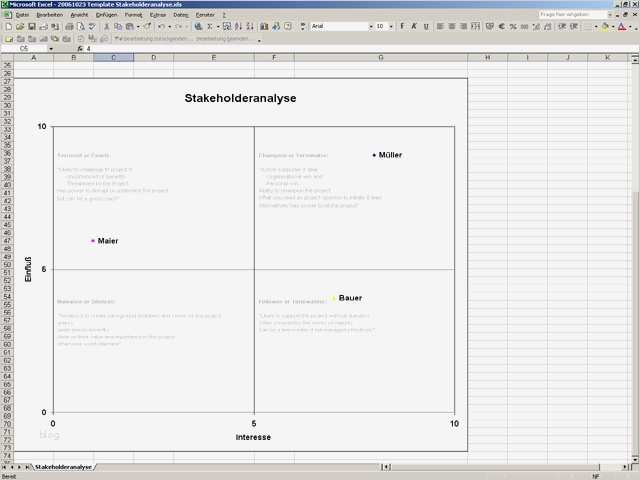Open the font color dropdown arrow
This screenshot has height=480, width=640.
click(x=630, y=27)
